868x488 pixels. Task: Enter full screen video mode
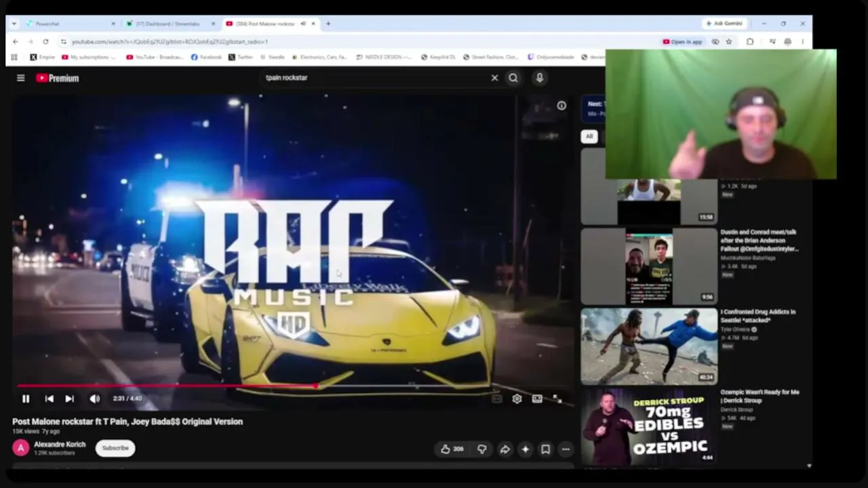(557, 399)
